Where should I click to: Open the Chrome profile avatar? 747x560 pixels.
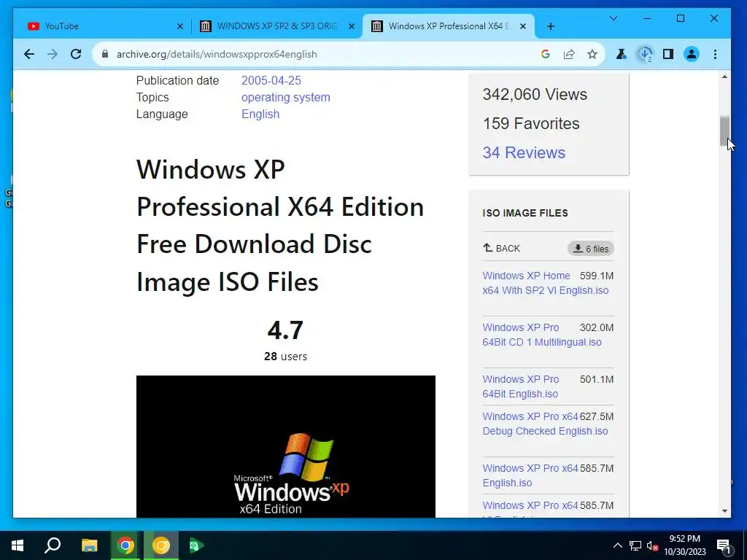(692, 54)
